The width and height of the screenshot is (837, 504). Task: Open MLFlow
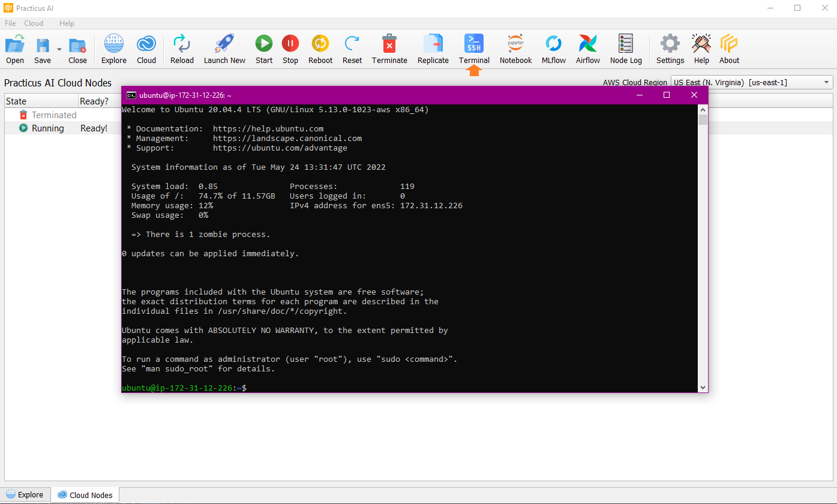pos(553,48)
